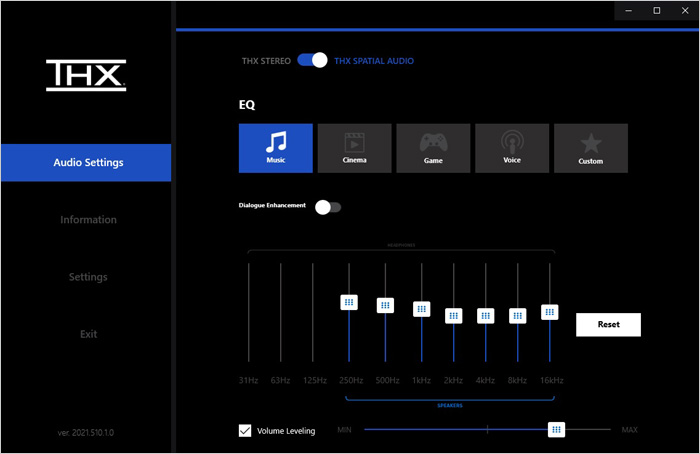700x454 pixels.
Task: Click the 31Hz EQ slider track
Action: [249, 312]
